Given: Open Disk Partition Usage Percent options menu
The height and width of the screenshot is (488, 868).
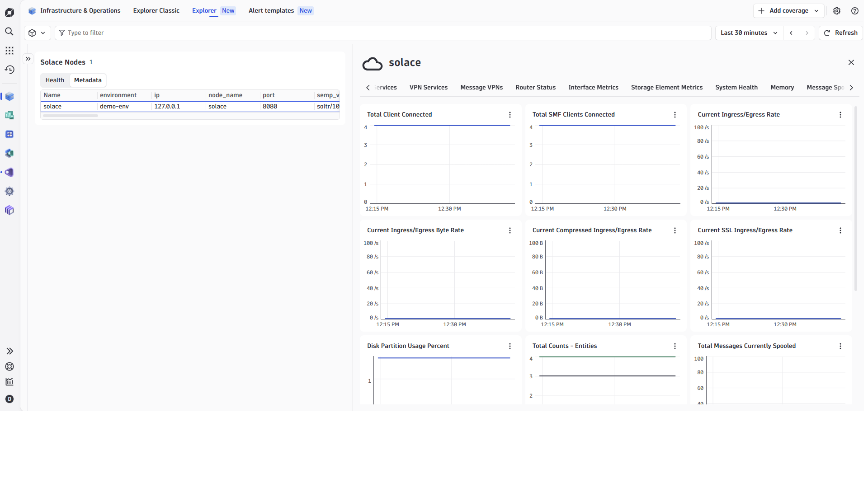Looking at the screenshot, I should click(510, 346).
